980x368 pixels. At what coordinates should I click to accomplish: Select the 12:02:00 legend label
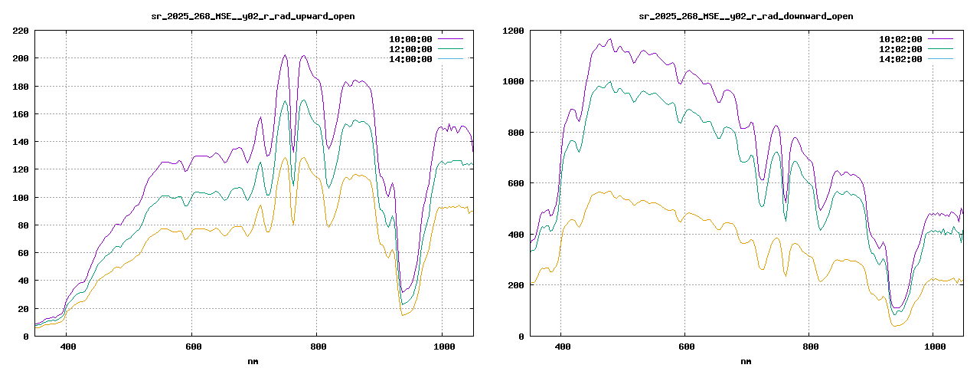[x=900, y=49]
